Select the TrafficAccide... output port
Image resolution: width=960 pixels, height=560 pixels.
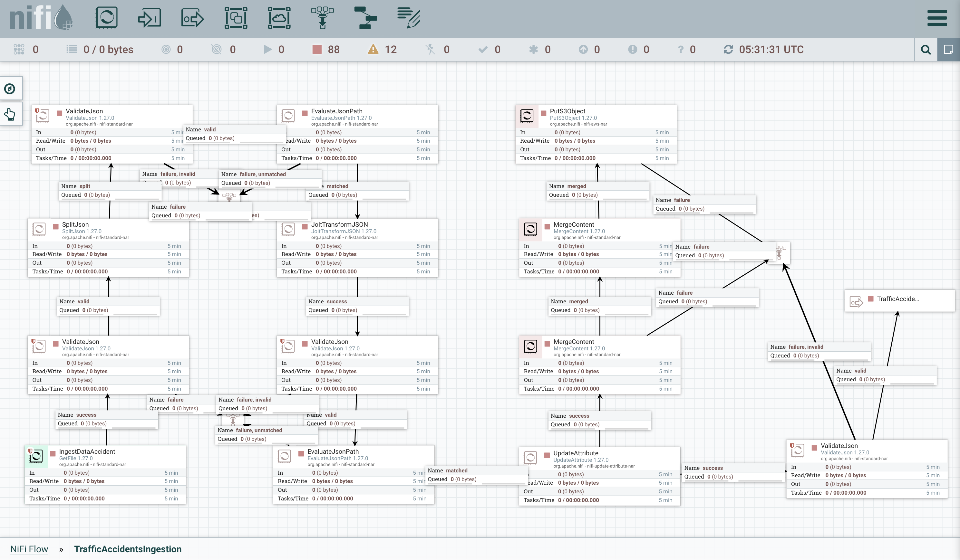point(900,301)
